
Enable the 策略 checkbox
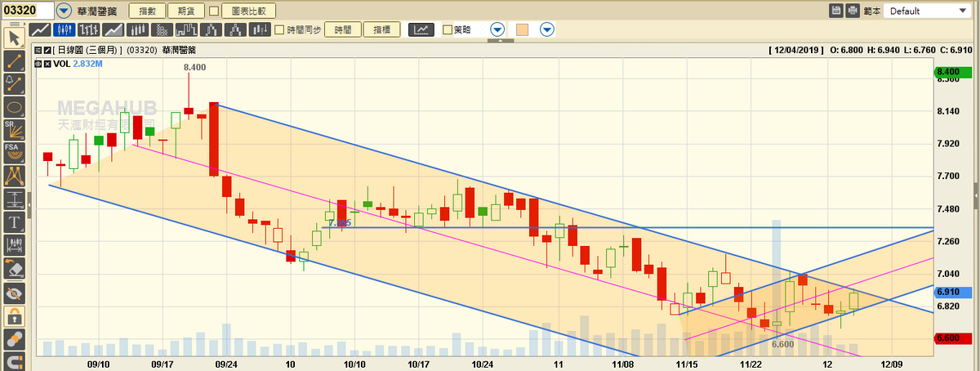pyautogui.click(x=447, y=30)
